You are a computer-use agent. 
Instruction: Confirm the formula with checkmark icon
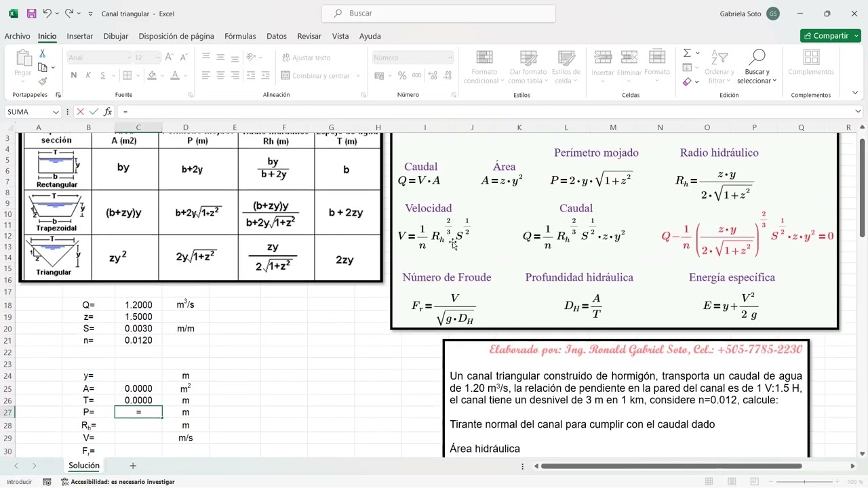[94, 112]
